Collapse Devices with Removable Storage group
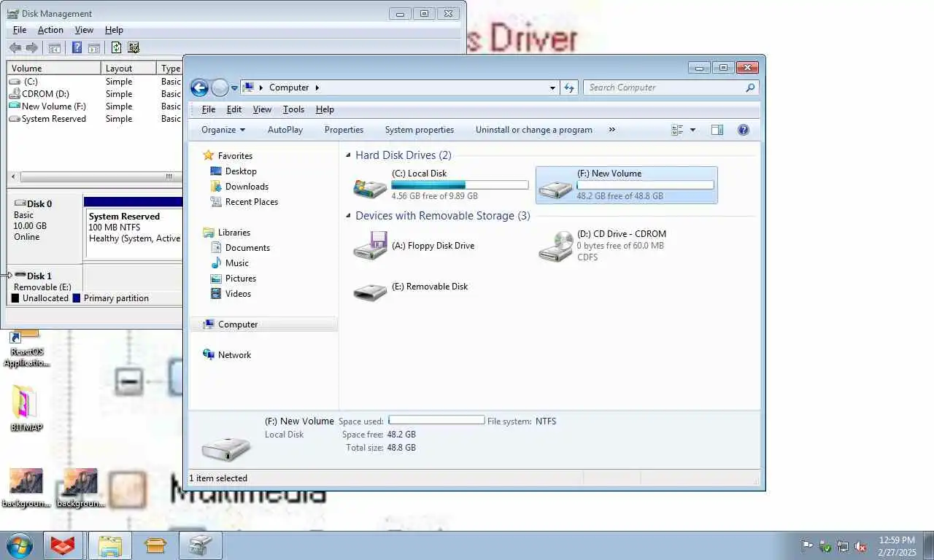 tap(349, 216)
